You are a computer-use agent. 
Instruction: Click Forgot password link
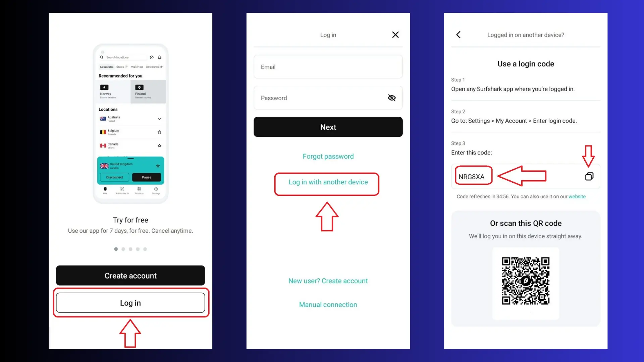(328, 156)
